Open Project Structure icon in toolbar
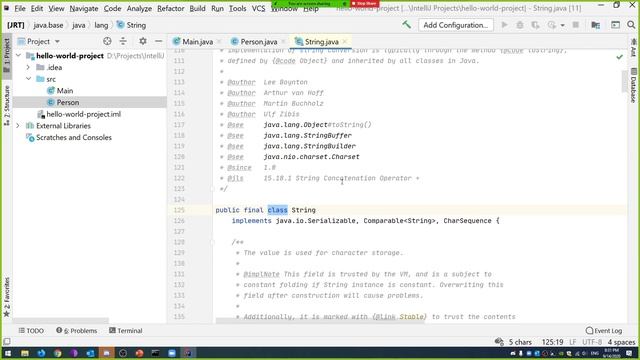 coord(596,25)
